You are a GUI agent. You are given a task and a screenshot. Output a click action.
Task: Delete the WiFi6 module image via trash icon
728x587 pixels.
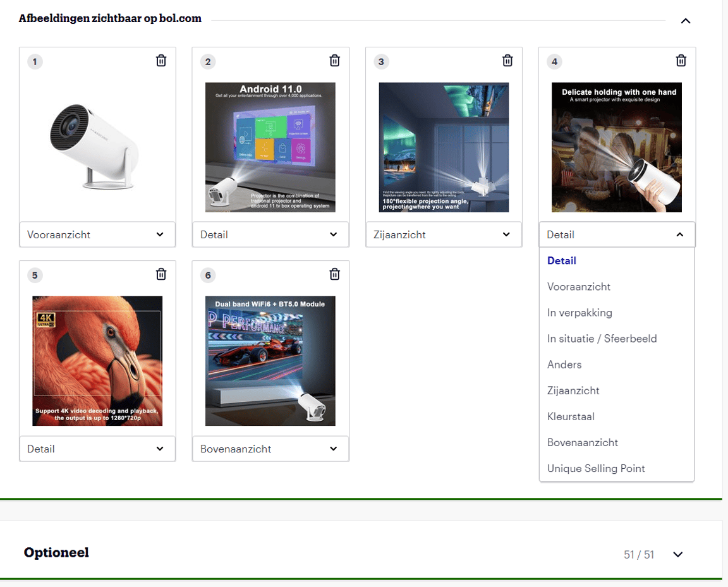(x=334, y=274)
